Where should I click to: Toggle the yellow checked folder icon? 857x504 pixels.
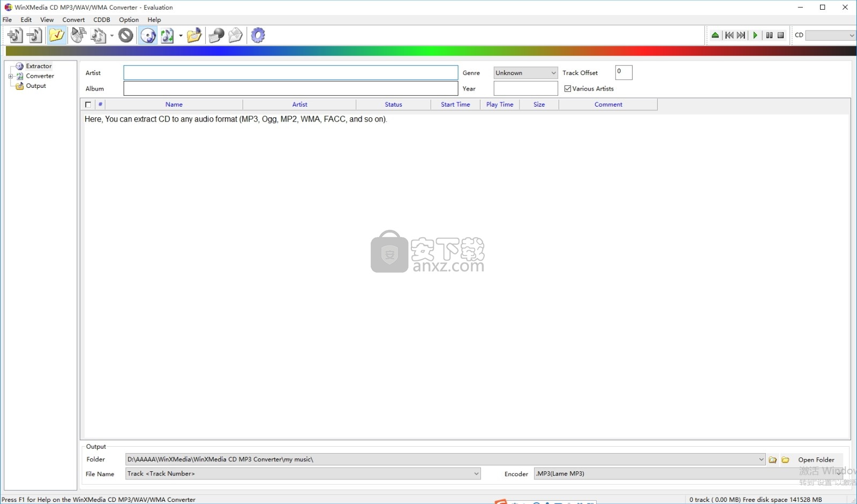(x=57, y=35)
